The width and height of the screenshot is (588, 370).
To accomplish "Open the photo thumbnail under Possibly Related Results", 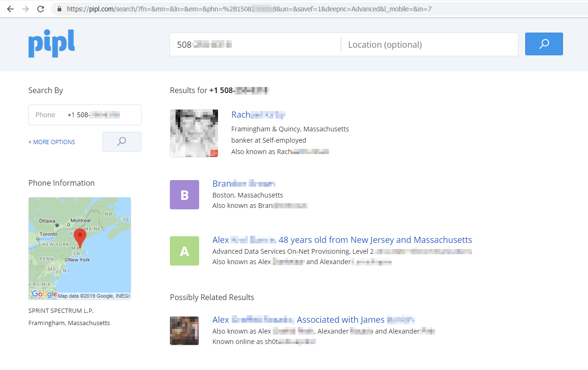I will 185,331.
